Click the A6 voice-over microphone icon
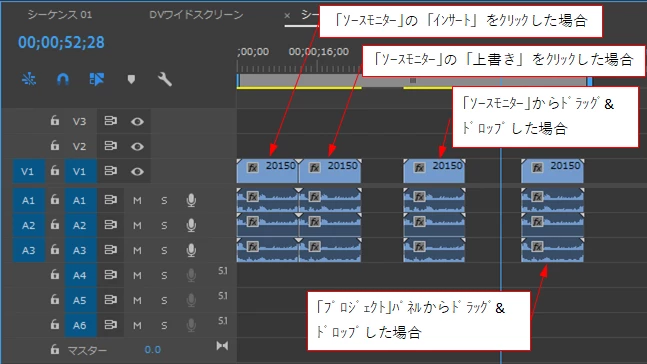Image resolution: width=647 pixels, height=364 pixels. [x=191, y=325]
